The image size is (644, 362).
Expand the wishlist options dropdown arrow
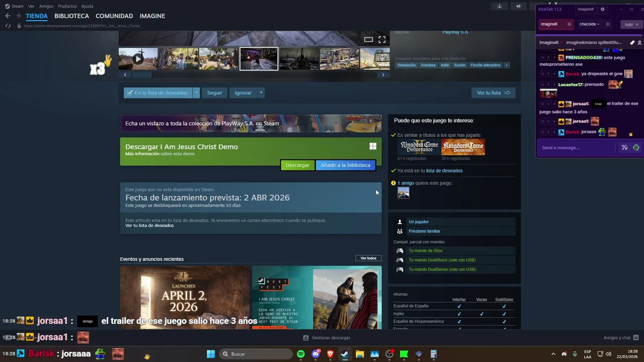[196, 93]
